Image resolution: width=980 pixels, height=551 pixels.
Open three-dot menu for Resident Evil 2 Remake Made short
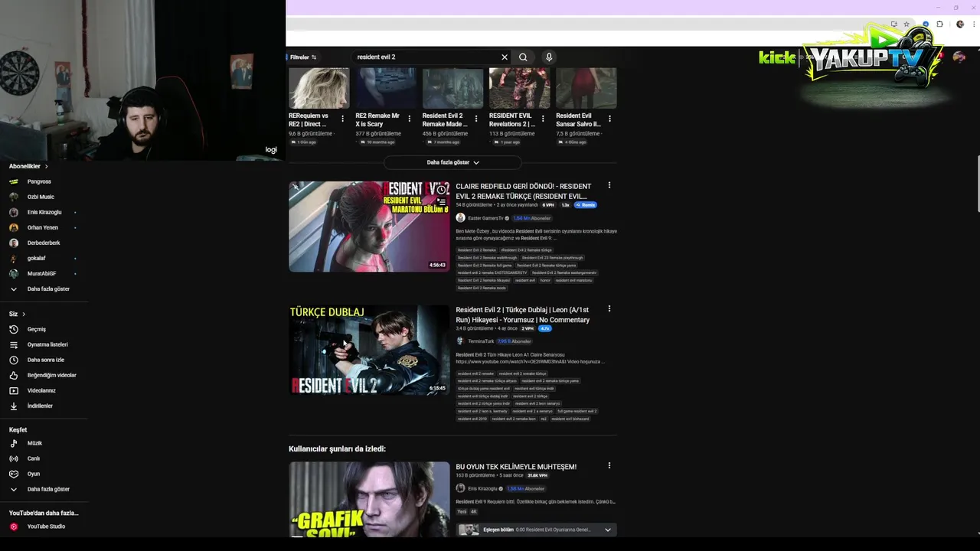[476, 119]
